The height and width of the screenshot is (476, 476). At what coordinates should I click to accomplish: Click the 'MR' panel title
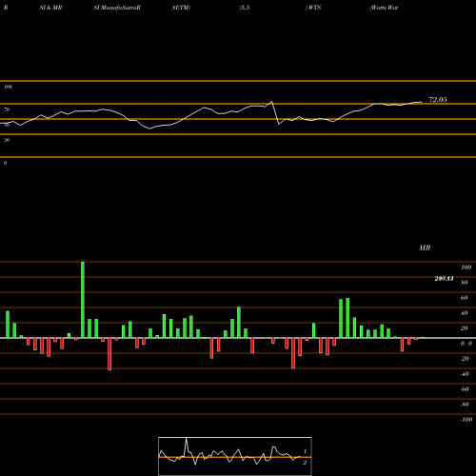coord(425,248)
